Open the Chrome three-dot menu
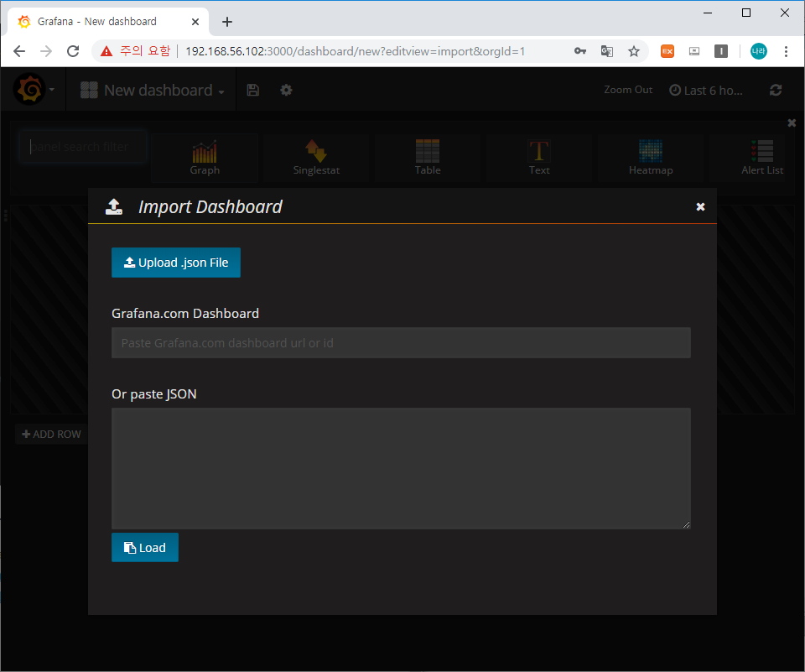 click(786, 51)
